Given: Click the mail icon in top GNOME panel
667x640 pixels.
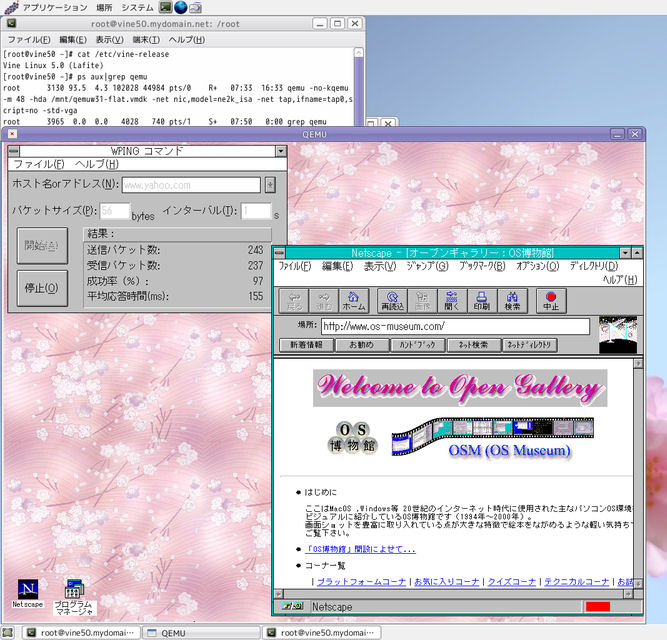Looking at the screenshot, I should (196, 7).
